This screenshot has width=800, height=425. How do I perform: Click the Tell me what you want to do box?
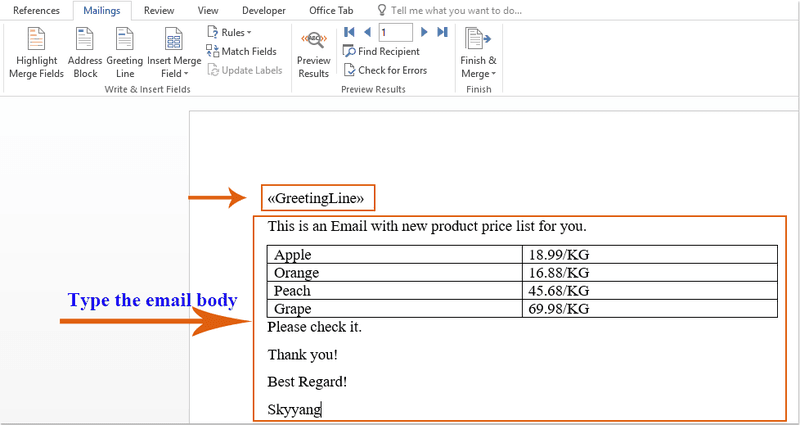(456, 10)
